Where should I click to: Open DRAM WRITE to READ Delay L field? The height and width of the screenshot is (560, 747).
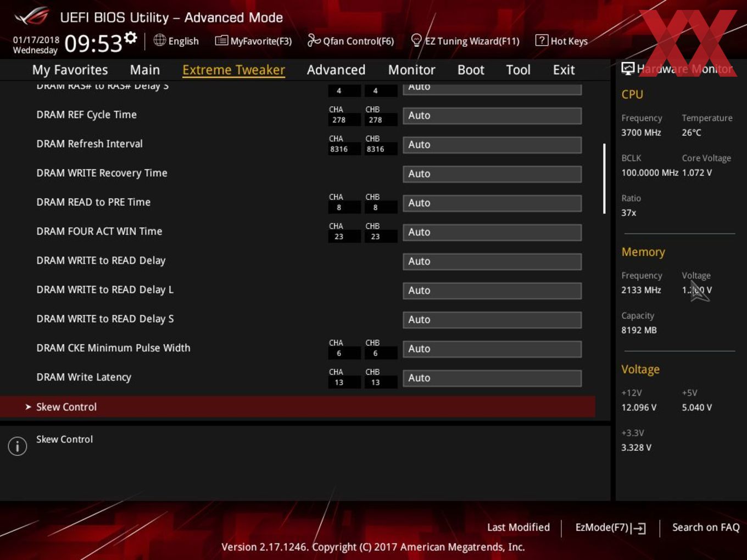click(x=492, y=290)
